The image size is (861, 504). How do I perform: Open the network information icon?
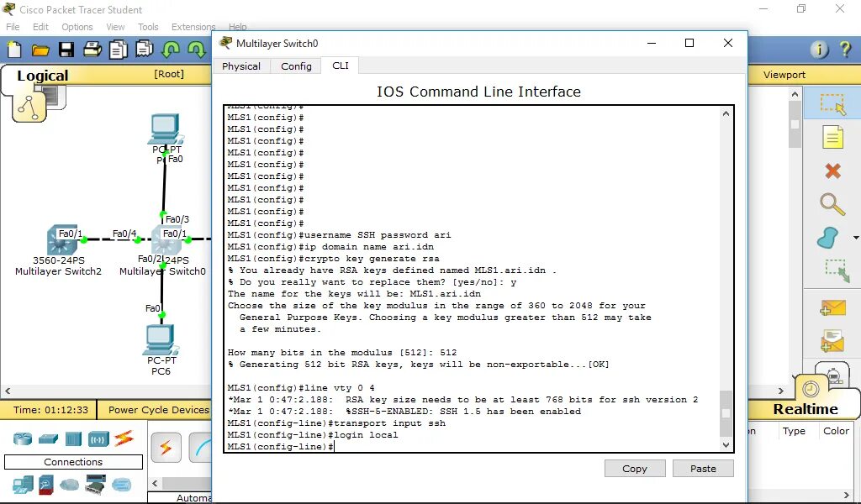pos(819,50)
